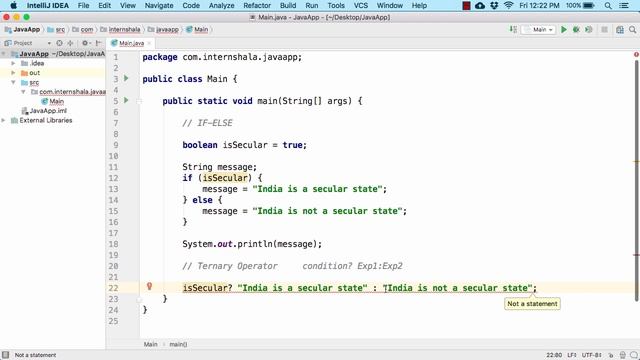The width and height of the screenshot is (640, 360).
Task: Open Project panel gear settings
Action: [85, 43]
